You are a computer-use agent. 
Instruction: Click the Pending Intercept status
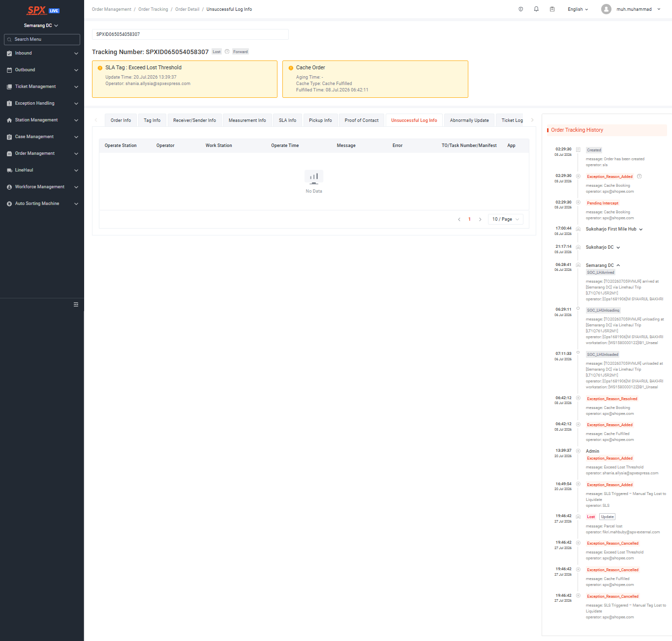click(603, 203)
